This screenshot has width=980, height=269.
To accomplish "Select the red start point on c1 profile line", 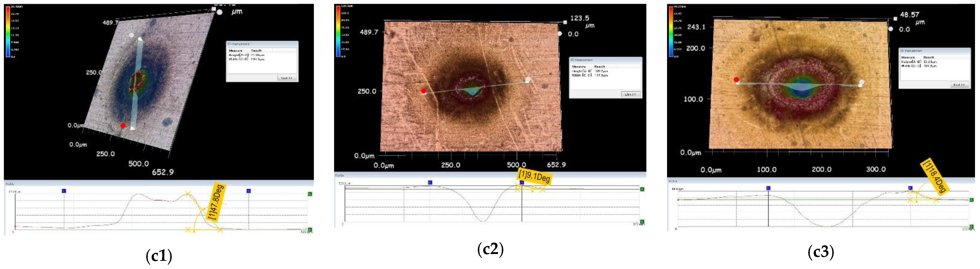I will 123,126.
